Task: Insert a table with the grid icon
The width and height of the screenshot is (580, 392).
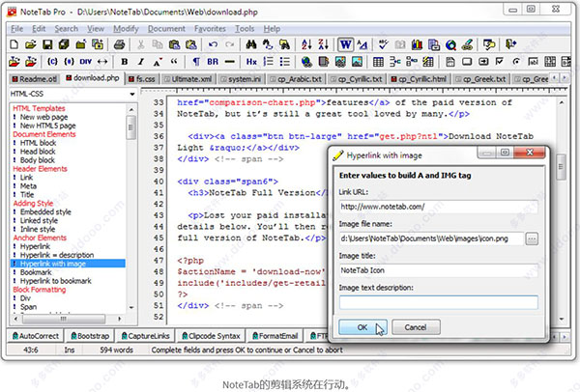Action: coord(378,62)
